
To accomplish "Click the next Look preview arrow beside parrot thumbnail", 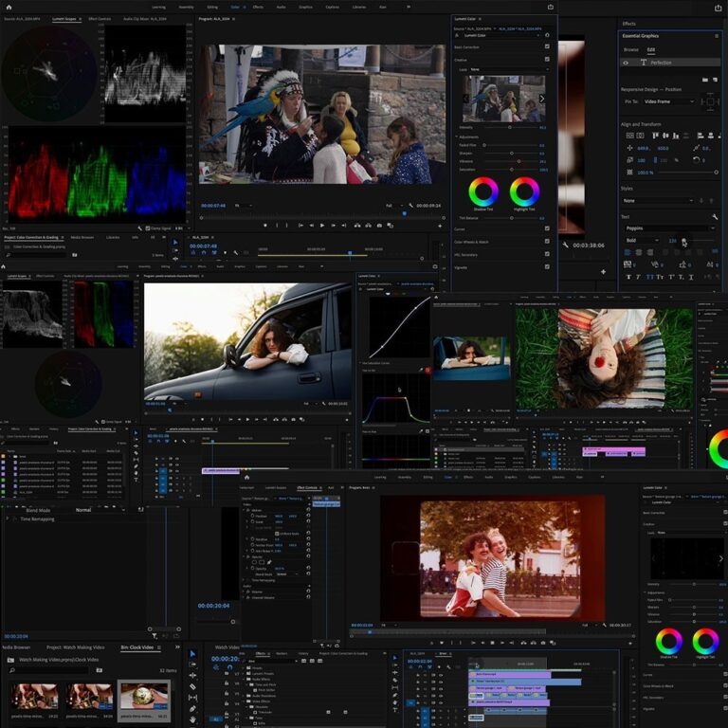I will pyautogui.click(x=541, y=99).
